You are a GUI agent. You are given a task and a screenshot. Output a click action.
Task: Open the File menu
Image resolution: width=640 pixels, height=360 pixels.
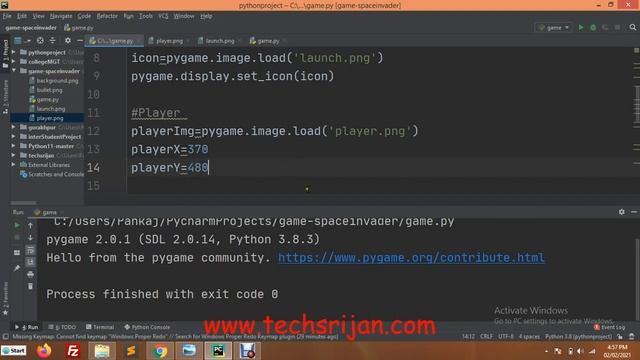point(7,16)
